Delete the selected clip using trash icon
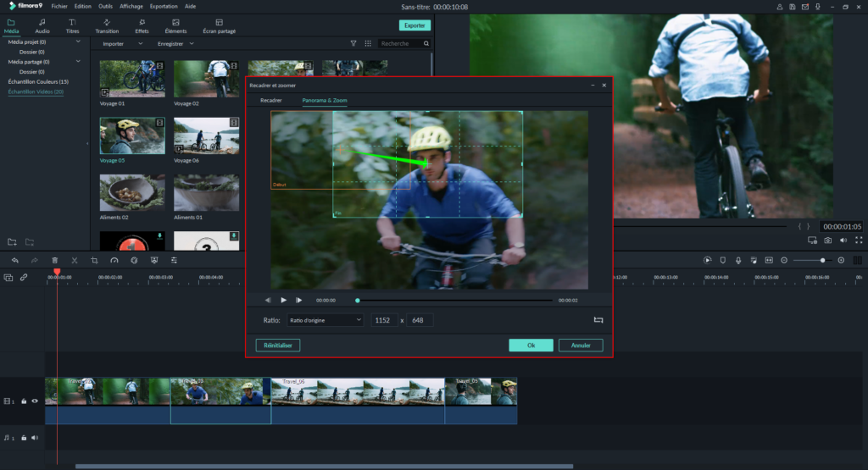 click(55, 261)
